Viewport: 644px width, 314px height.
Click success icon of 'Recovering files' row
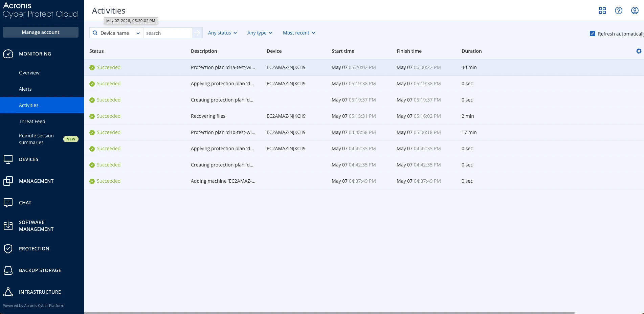(x=92, y=116)
